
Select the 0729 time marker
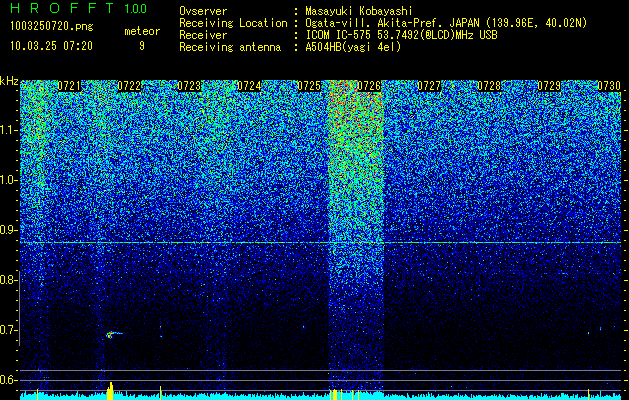click(x=549, y=86)
